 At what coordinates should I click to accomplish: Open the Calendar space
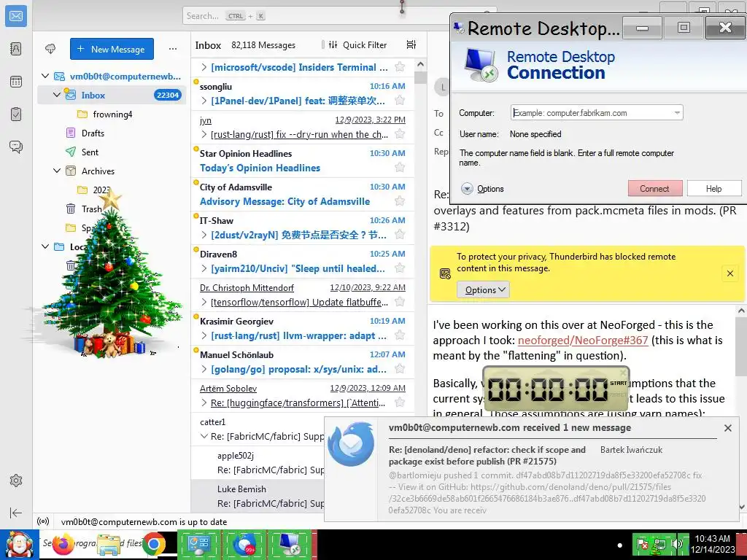pyautogui.click(x=16, y=82)
